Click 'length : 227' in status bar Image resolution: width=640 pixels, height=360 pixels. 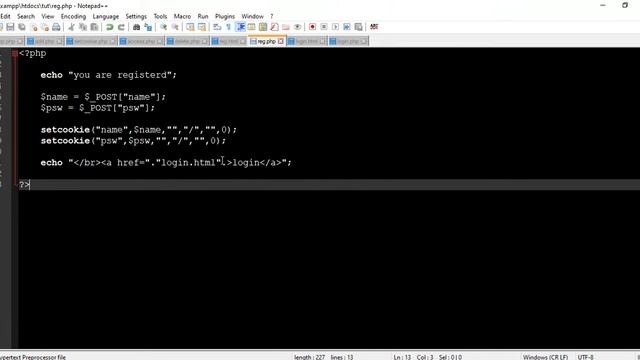tap(309, 357)
